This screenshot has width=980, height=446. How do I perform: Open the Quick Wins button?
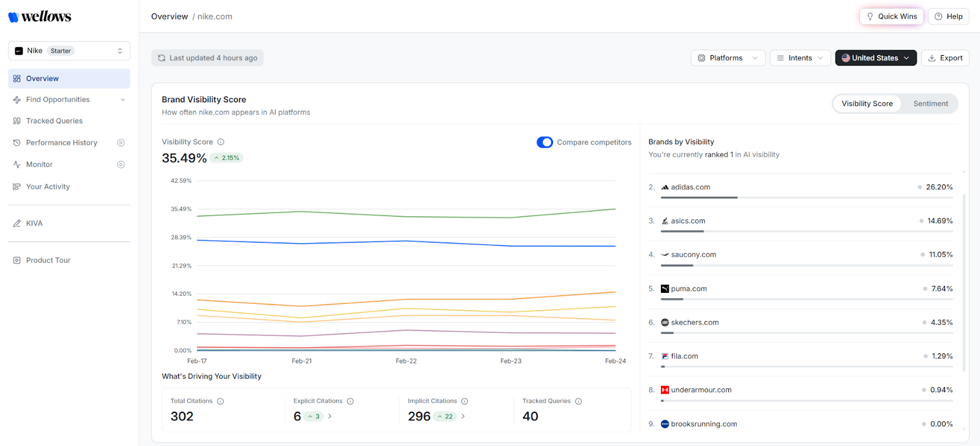tap(891, 17)
